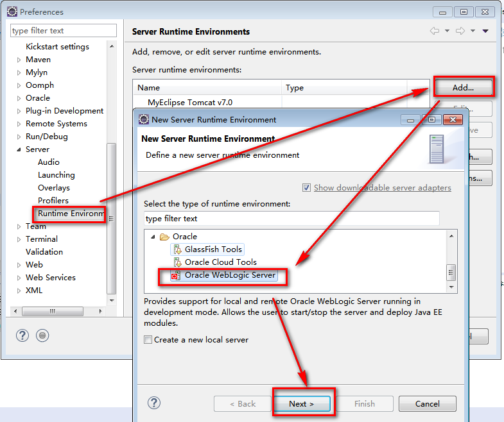Screen dimensions: 504x422
Task: Click down arrow of runtime list scrollbar
Action: tap(451, 287)
